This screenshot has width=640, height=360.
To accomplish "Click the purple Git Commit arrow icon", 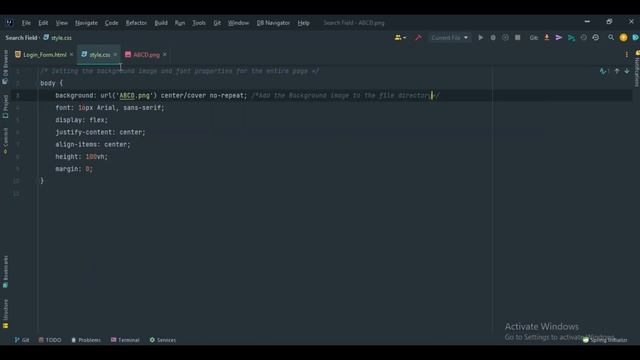I will coord(559,38).
